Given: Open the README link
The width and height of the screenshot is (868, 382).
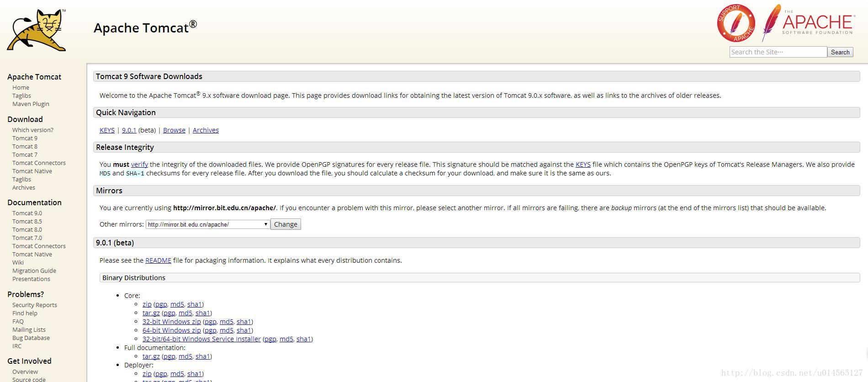Looking at the screenshot, I should point(158,260).
